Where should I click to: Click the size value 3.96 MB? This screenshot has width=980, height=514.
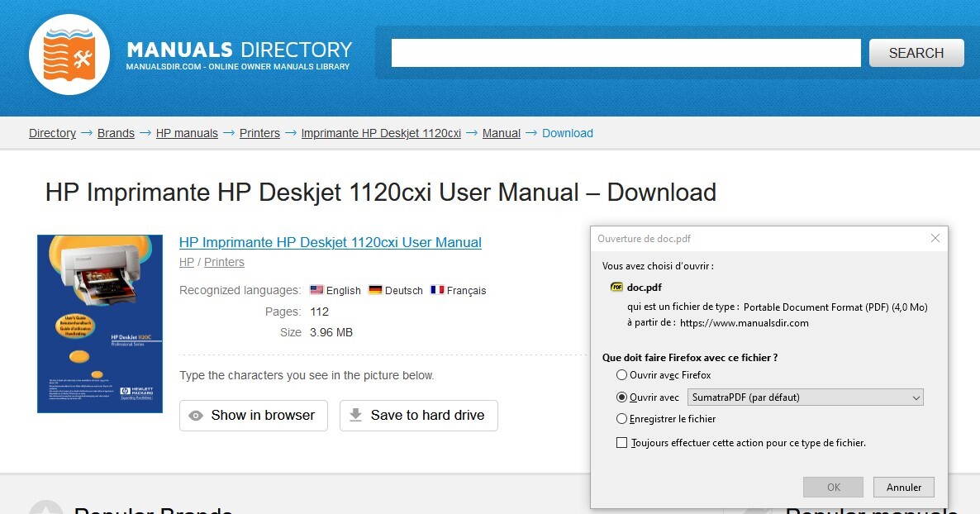331,332
